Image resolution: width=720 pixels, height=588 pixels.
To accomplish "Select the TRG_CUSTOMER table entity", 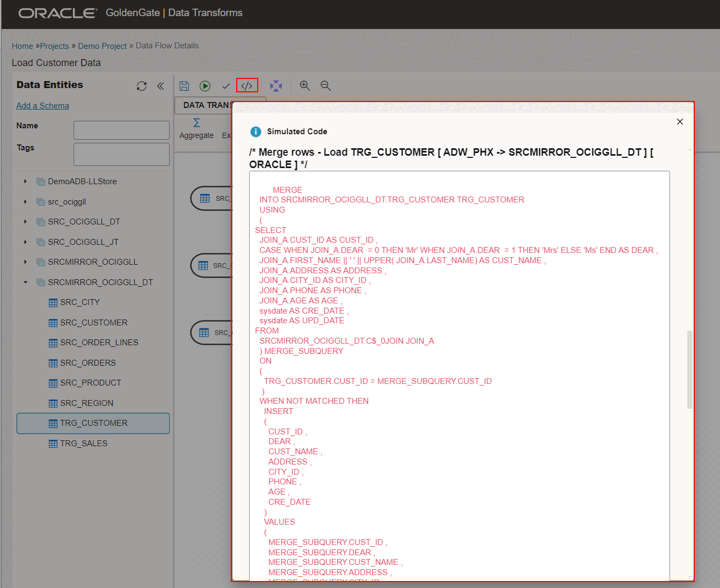I will point(92,423).
